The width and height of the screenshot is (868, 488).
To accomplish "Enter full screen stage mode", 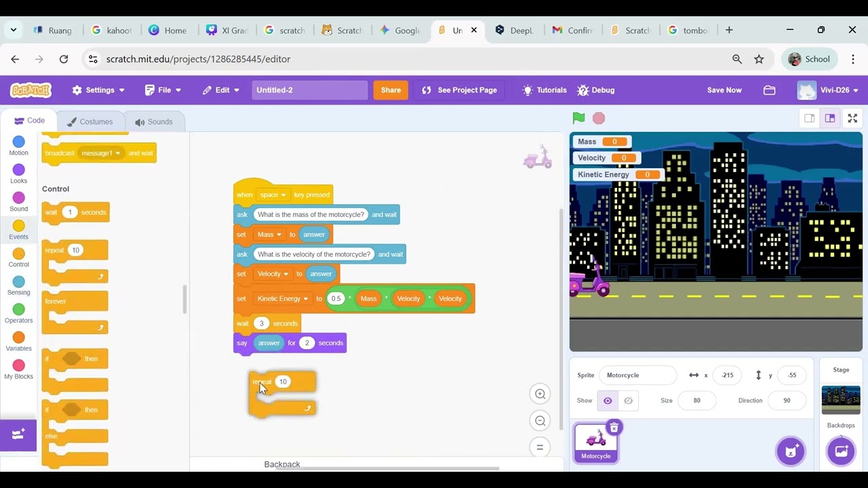I will tap(852, 119).
